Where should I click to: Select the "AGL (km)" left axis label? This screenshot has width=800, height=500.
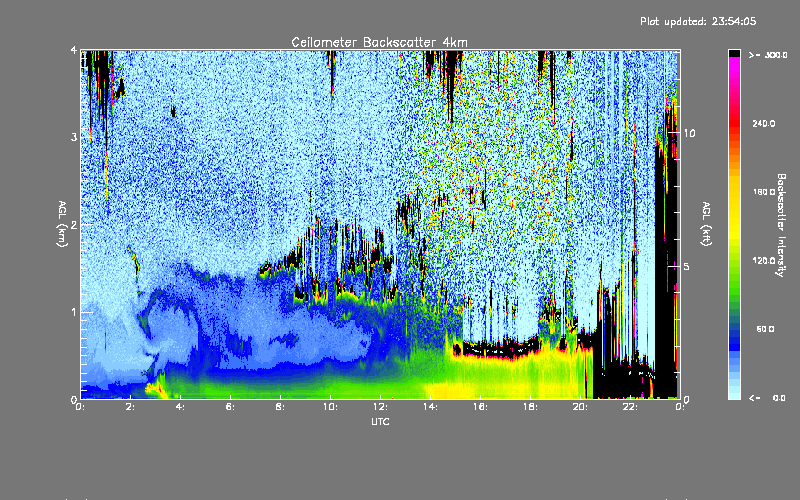click(x=62, y=224)
